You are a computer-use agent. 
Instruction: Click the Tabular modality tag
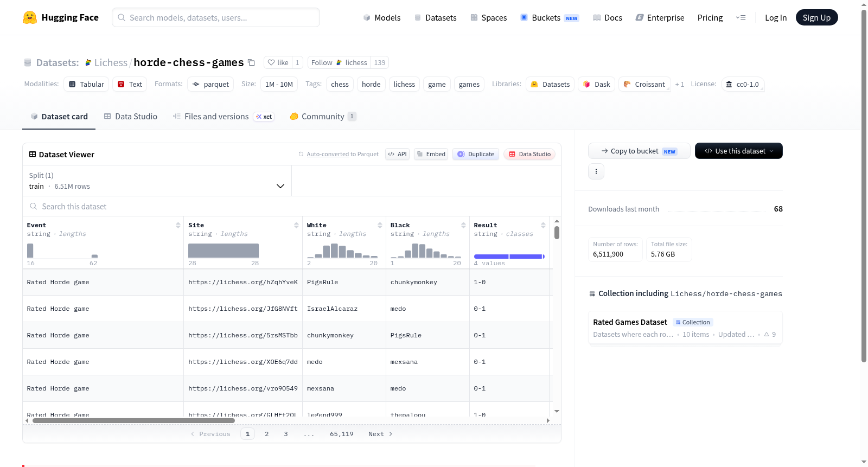tap(86, 84)
